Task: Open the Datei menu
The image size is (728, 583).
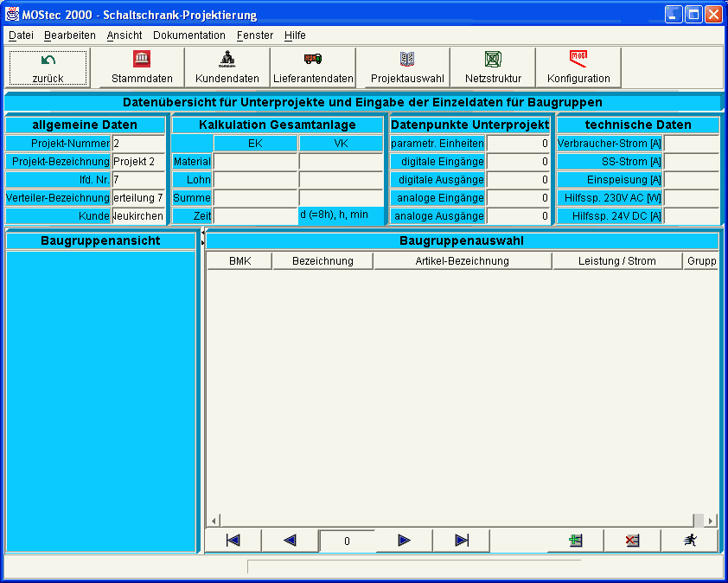Action: click(21, 35)
